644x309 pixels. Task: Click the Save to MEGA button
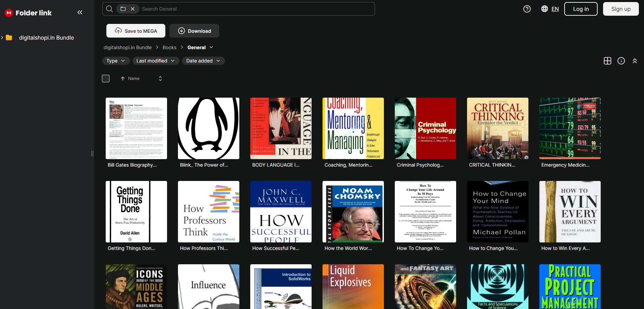coord(136,31)
